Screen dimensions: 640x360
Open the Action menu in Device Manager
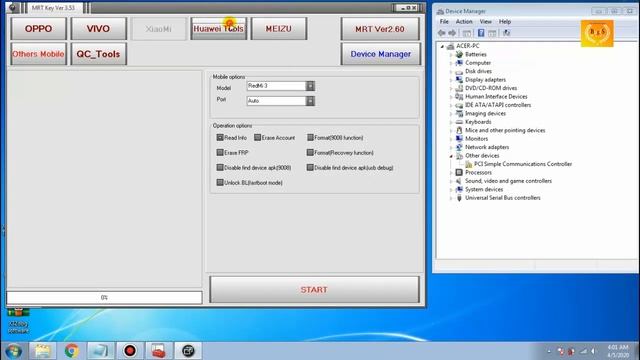click(x=464, y=22)
